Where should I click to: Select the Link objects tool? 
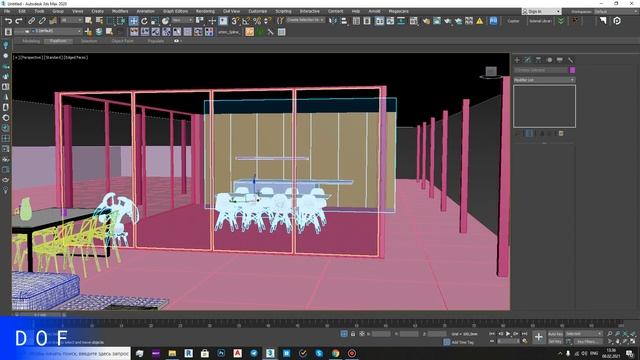(x=31, y=21)
